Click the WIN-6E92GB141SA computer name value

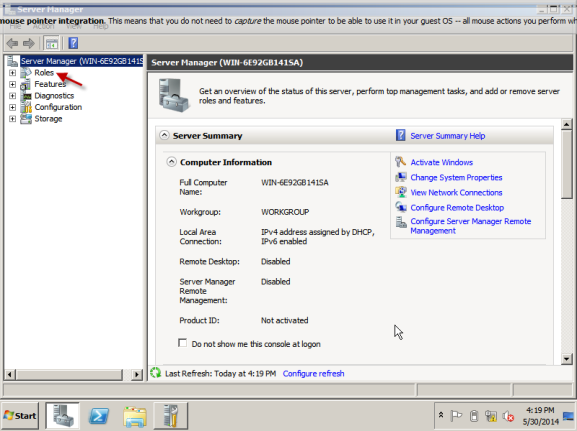click(x=295, y=183)
